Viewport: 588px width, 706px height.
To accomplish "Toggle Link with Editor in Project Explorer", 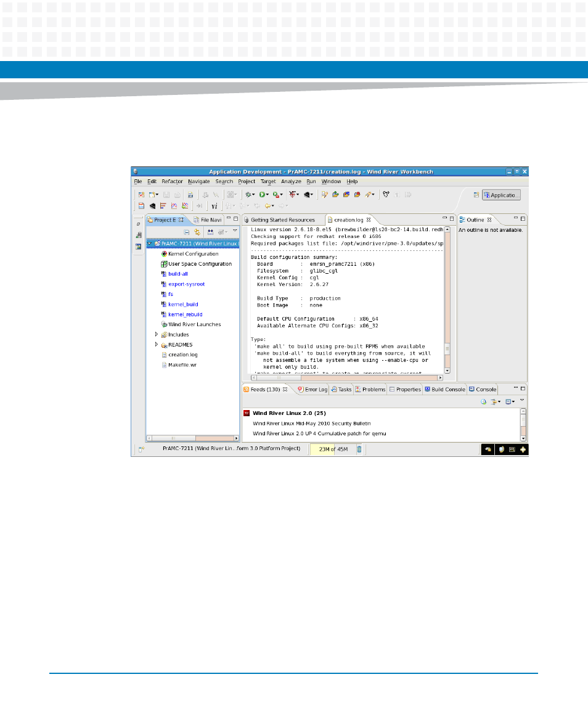I will pyautogui.click(x=197, y=232).
